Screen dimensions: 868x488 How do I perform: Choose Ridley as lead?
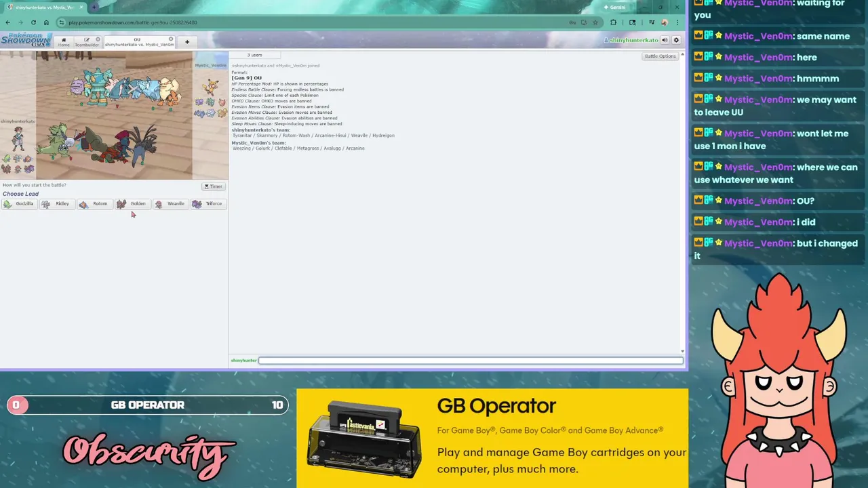(56, 204)
